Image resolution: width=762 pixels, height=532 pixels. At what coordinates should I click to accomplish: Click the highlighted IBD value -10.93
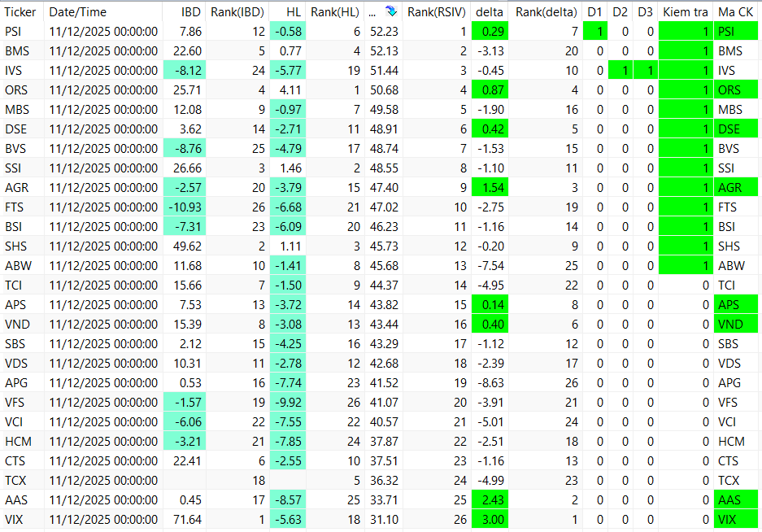(x=185, y=207)
